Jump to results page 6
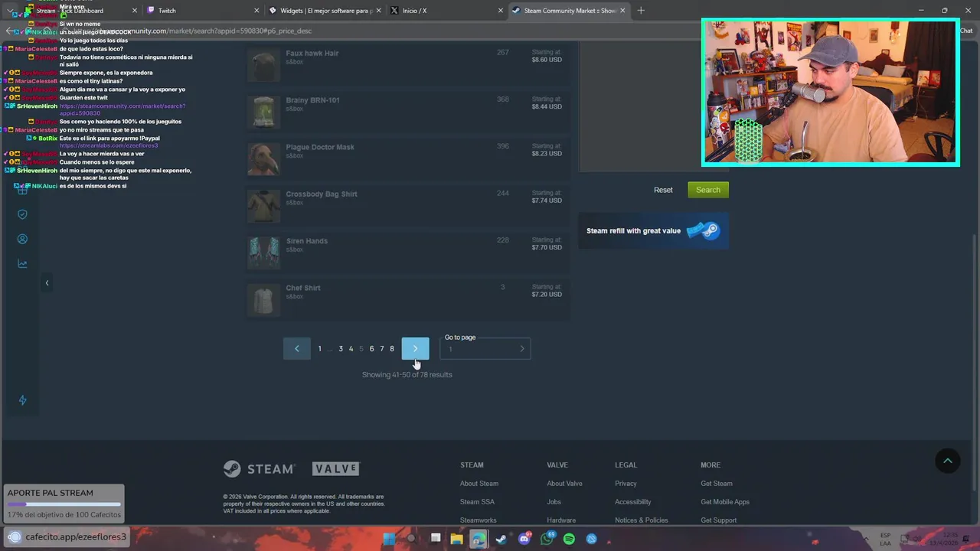Screen dimensions: 980x551 coord(372,349)
